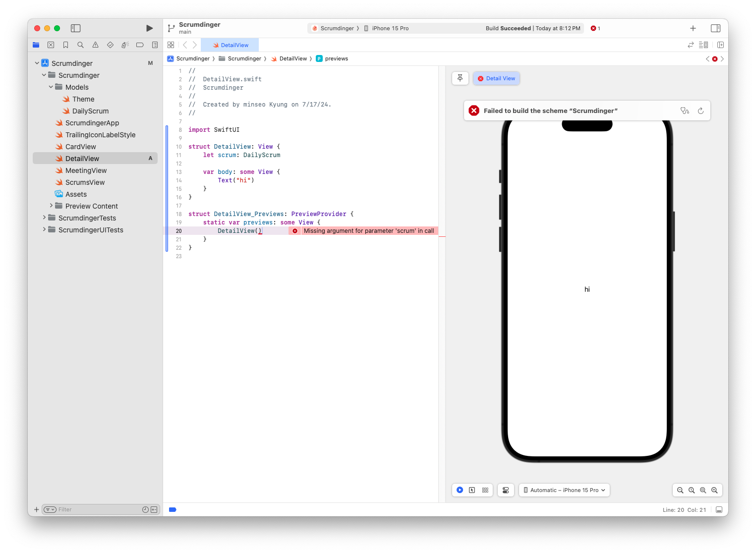Show the Report navigator
The height and width of the screenshot is (553, 756).
click(x=155, y=45)
